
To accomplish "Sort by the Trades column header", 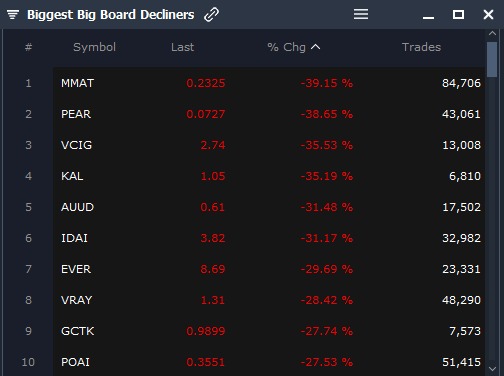I will [421, 47].
